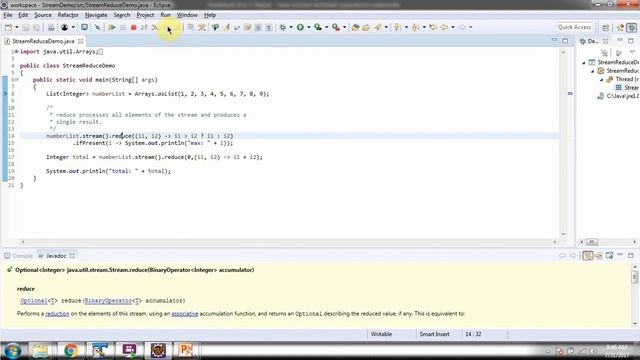
Task: Maximize the editor area
Action: pyautogui.click(x=565, y=41)
